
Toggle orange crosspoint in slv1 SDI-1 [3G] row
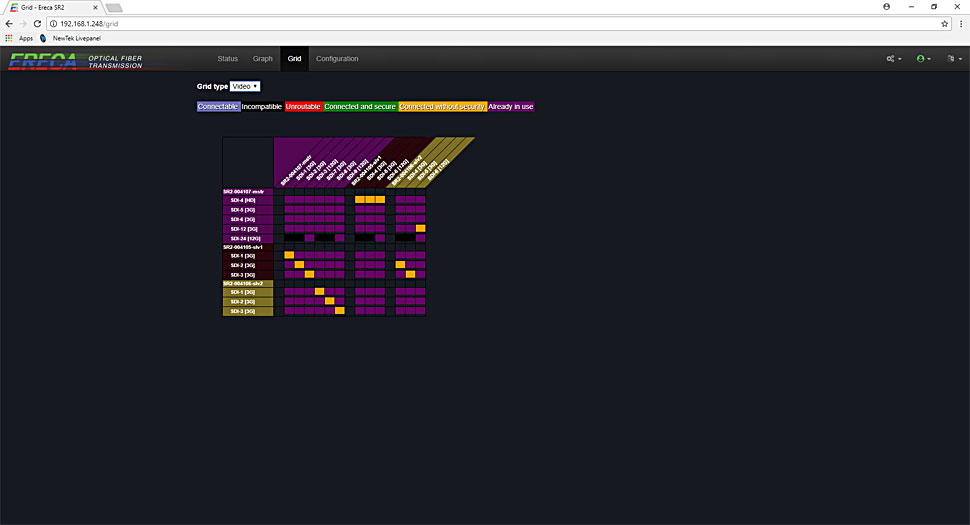289,255
